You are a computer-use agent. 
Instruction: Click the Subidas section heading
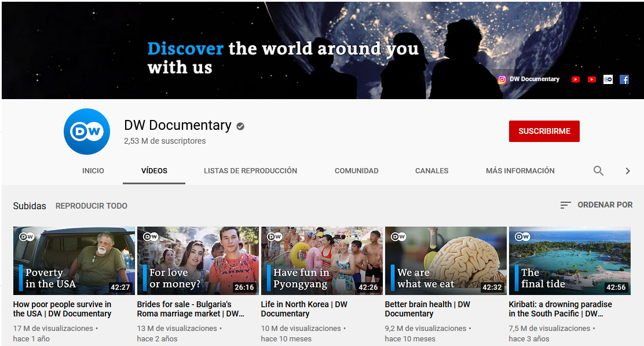point(30,206)
